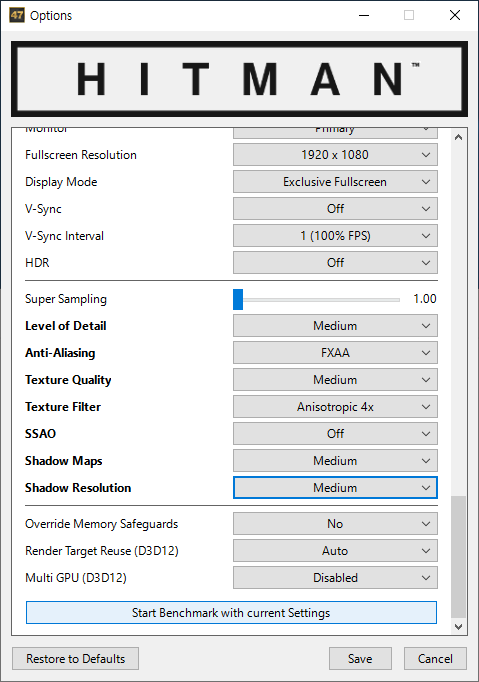
Task: Open the Override Memory Safeguards dropdown
Action: [x=335, y=524]
